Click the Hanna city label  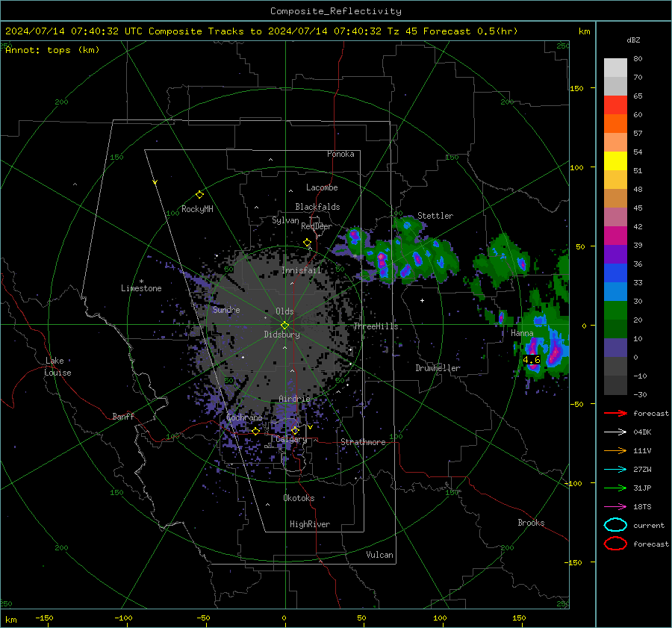[x=522, y=333]
